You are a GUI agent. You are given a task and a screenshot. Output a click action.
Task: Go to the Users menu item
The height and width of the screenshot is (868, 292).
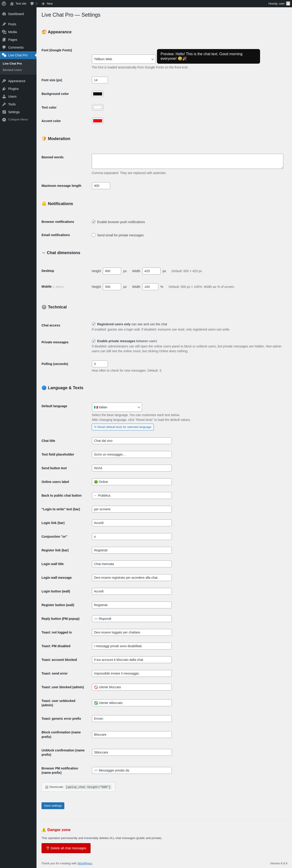(12, 97)
